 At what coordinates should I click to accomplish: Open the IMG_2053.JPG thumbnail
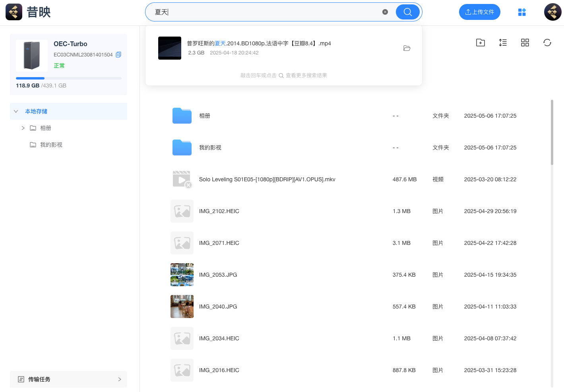(182, 275)
